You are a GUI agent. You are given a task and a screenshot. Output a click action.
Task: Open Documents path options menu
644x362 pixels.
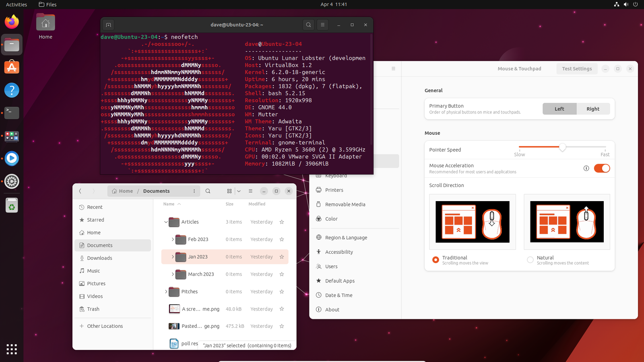coord(194,191)
